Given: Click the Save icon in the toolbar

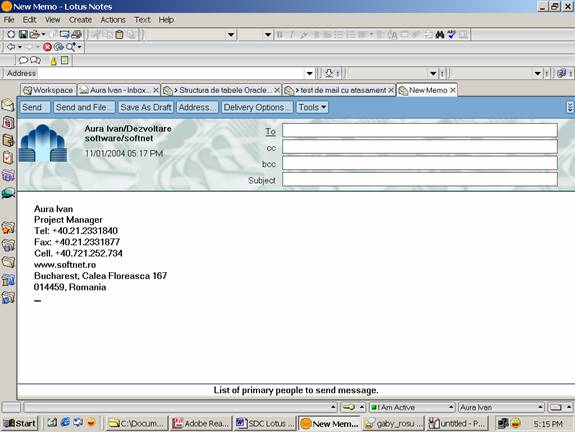Looking at the screenshot, I should [x=23, y=34].
